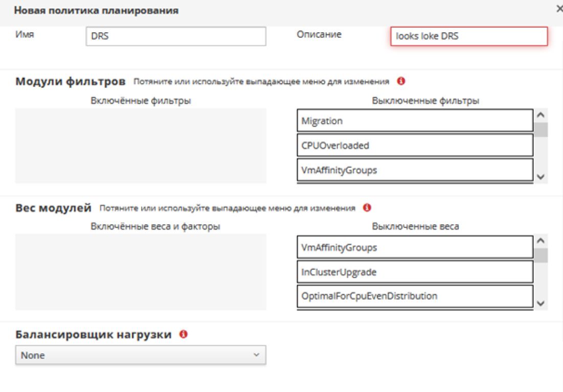The width and height of the screenshot is (563, 392).
Task: Select VmAffinityGroups in the disabled filters list
Action: coord(415,170)
